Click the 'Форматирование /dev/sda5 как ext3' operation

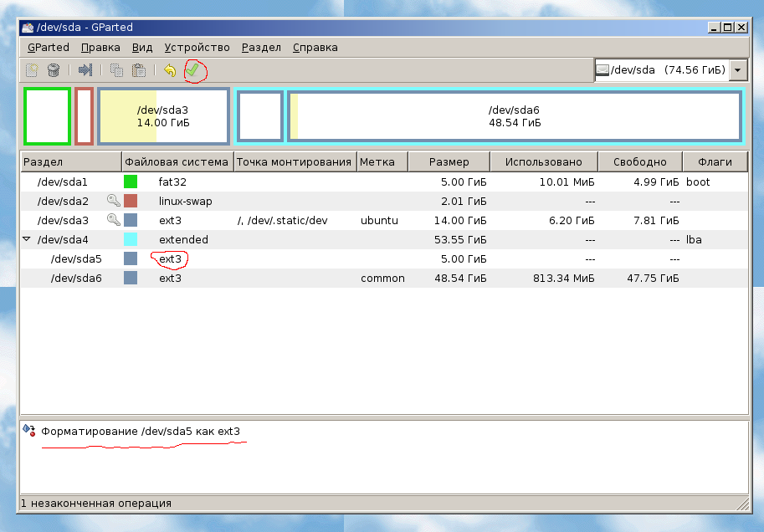[x=141, y=431]
